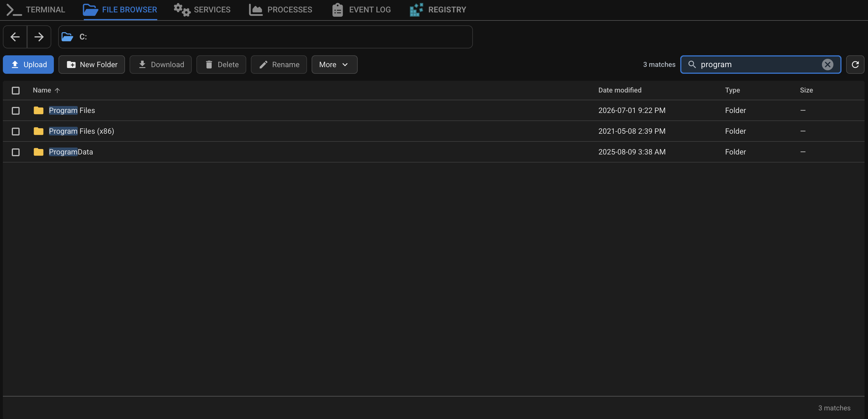Click the folder icon in the path bar
Screen dimensions: 868x419
[x=67, y=37]
